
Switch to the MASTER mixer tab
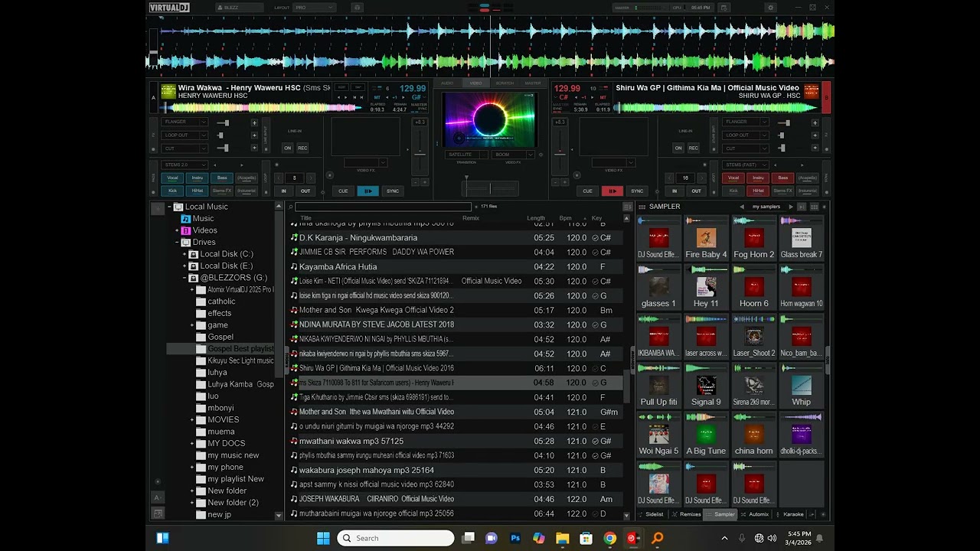532,83
